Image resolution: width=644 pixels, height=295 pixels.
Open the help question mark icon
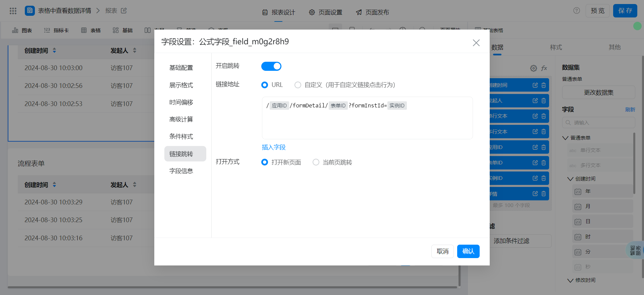tap(576, 11)
